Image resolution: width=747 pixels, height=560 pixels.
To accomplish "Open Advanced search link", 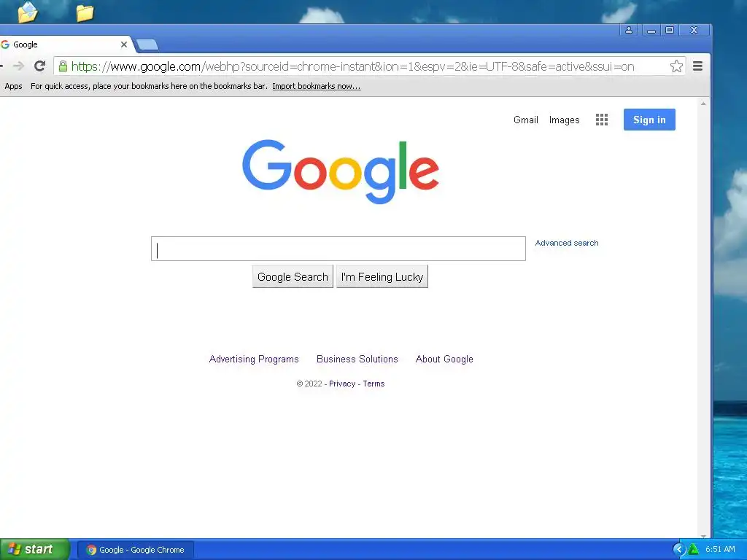I will click(x=566, y=243).
